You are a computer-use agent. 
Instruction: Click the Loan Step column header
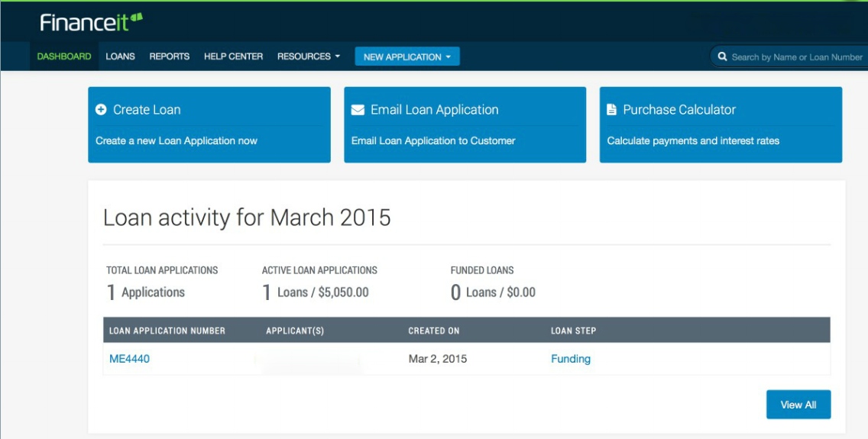point(574,331)
